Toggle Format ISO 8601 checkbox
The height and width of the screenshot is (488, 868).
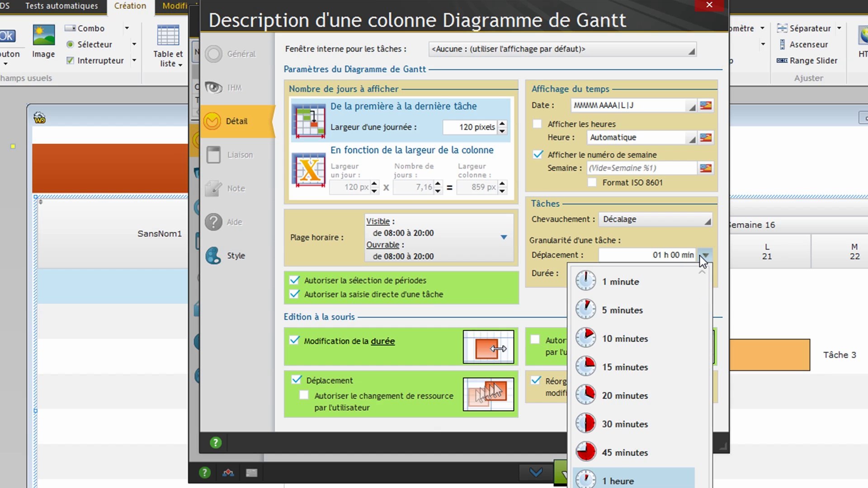pos(592,183)
